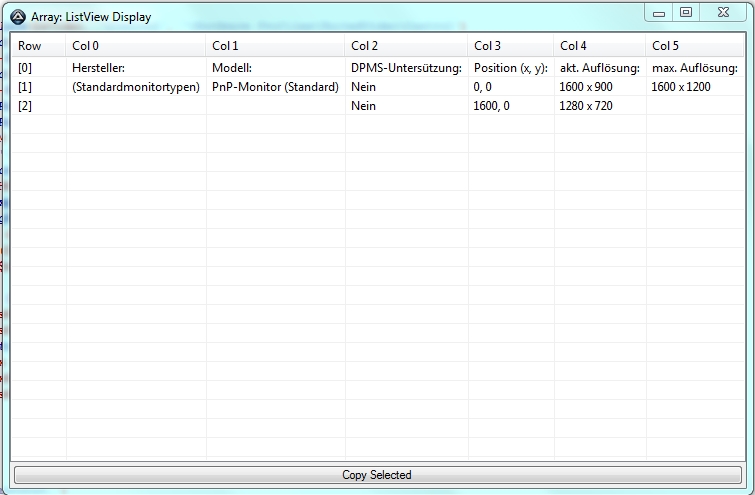Select row [0] in the list
Image resolution: width=755 pixels, height=495 pixels.
[25, 68]
